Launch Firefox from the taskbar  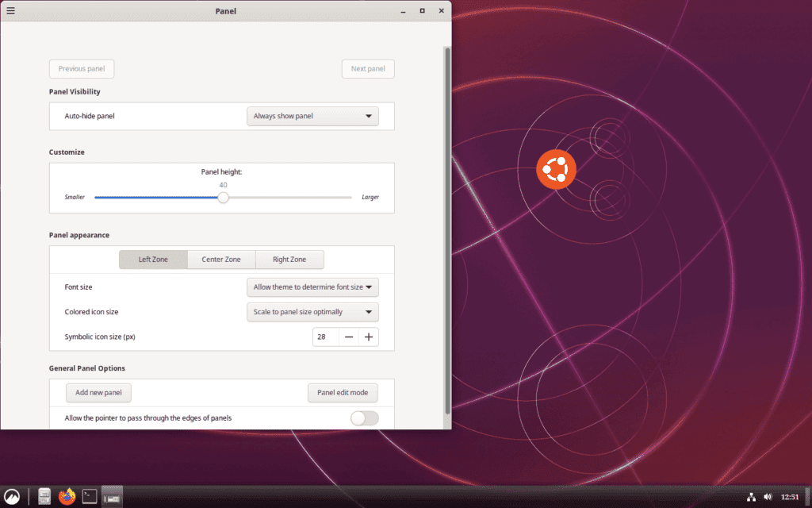click(x=67, y=496)
